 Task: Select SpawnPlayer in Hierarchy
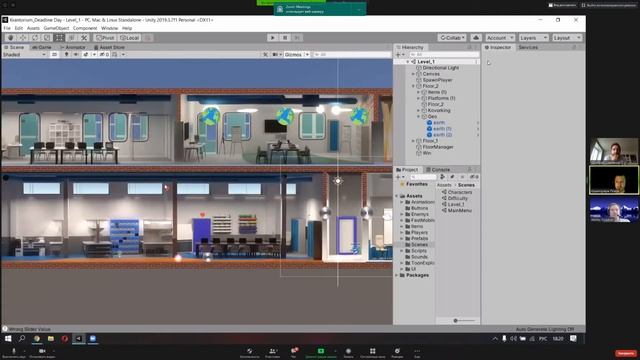tap(437, 80)
